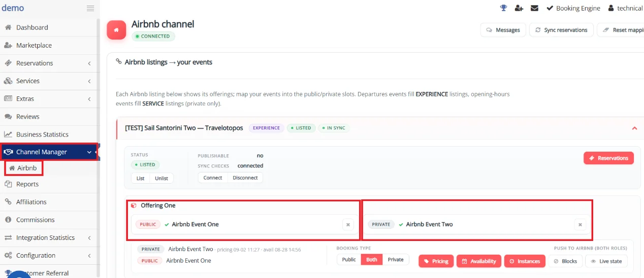Click the Affiliations link icon in sidebar
Screen dimensions: 644x278
click(8, 202)
